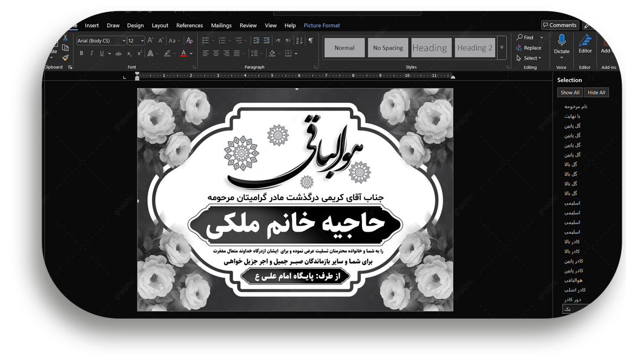The height and width of the screenshot is (364, 626).
Task: Click the Increase Indent icon
Action: click(266, 41)
